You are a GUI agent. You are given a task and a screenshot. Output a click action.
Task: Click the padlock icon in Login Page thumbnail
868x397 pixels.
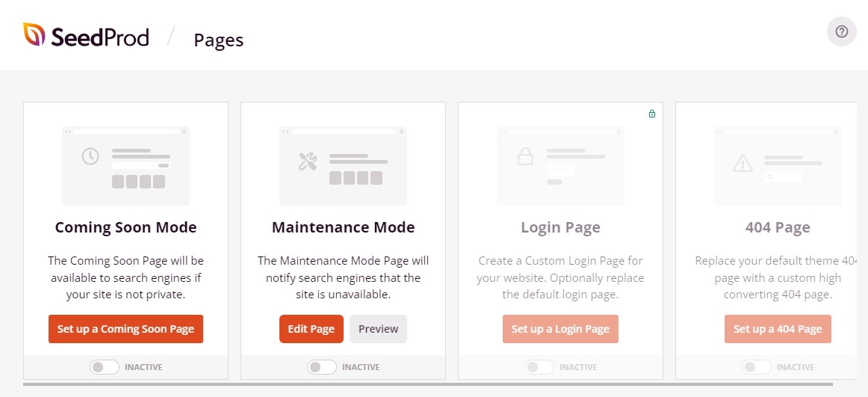point(525,157)
